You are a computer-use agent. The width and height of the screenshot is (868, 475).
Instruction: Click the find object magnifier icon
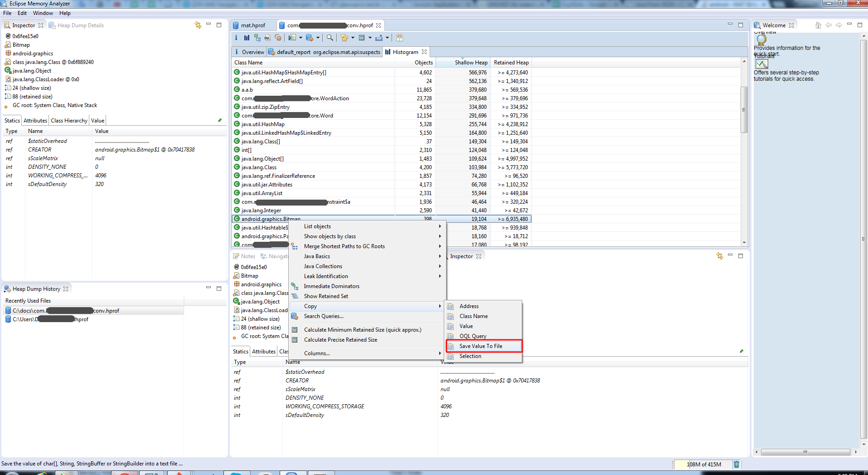tap(330, 38)
